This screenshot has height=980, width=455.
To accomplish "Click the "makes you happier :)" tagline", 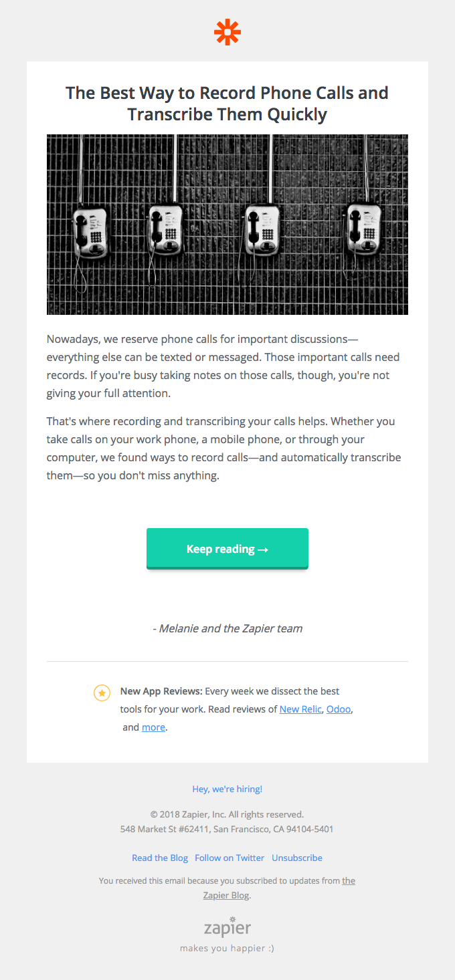I will click(227, 948).
